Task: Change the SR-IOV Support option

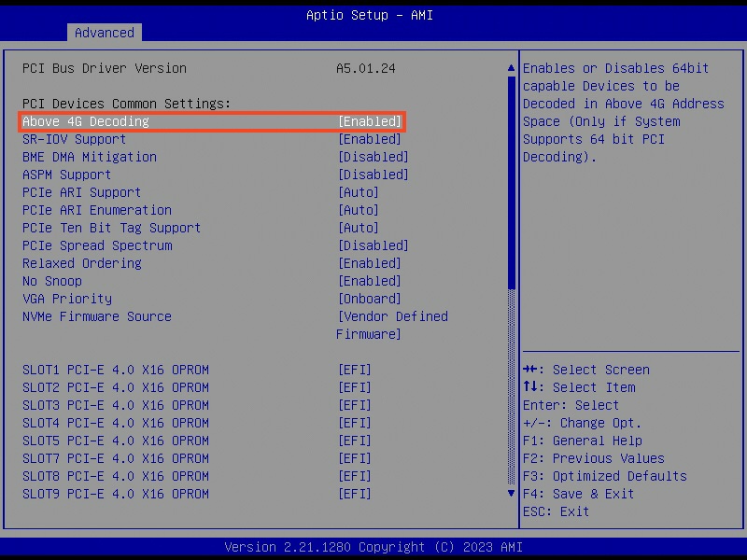Action: [212, 139]
